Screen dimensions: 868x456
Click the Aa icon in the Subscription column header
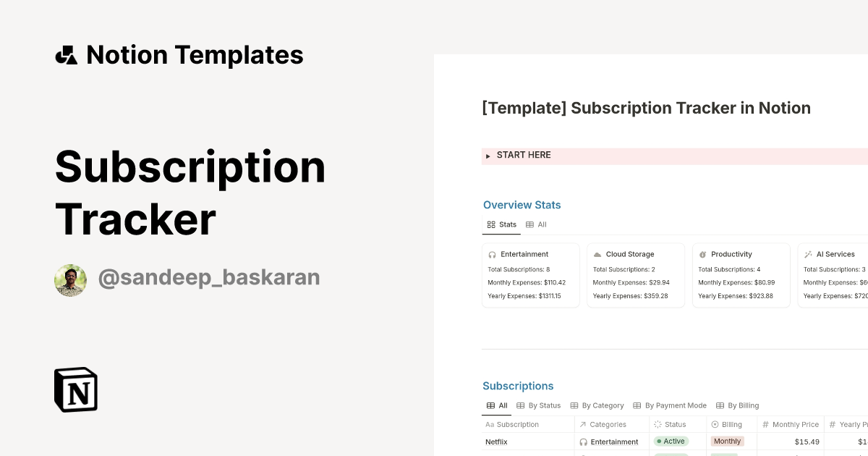point(490,424)
